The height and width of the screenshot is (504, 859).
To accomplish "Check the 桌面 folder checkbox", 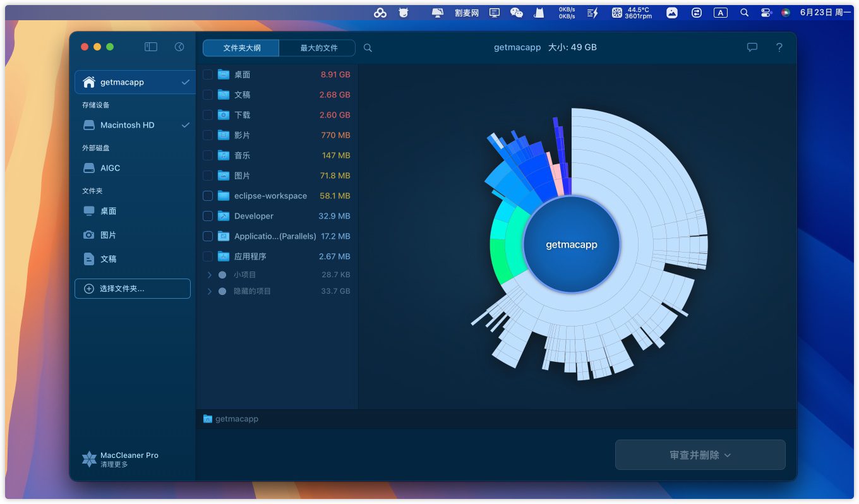I will [x=208, y=75].
